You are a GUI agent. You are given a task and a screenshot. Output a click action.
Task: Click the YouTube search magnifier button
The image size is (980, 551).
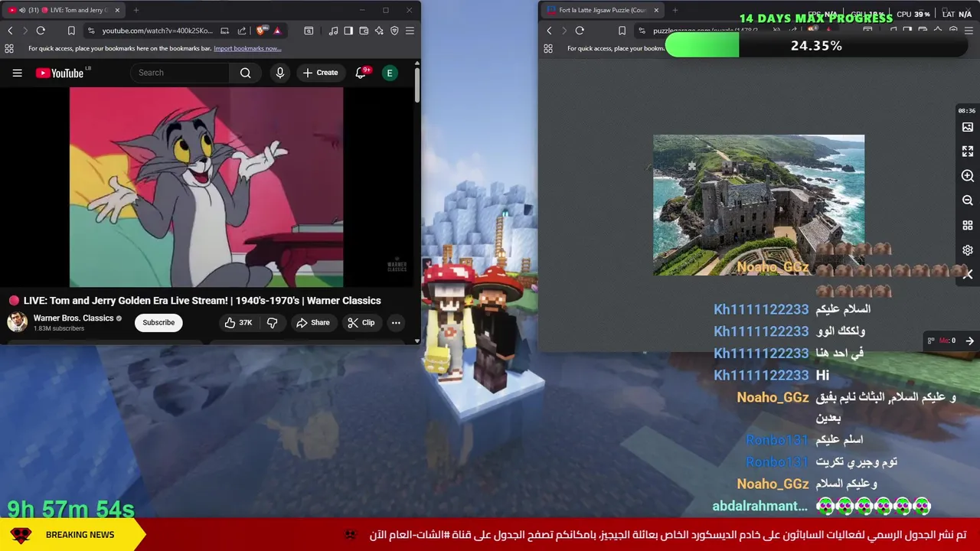click(245, 73)
